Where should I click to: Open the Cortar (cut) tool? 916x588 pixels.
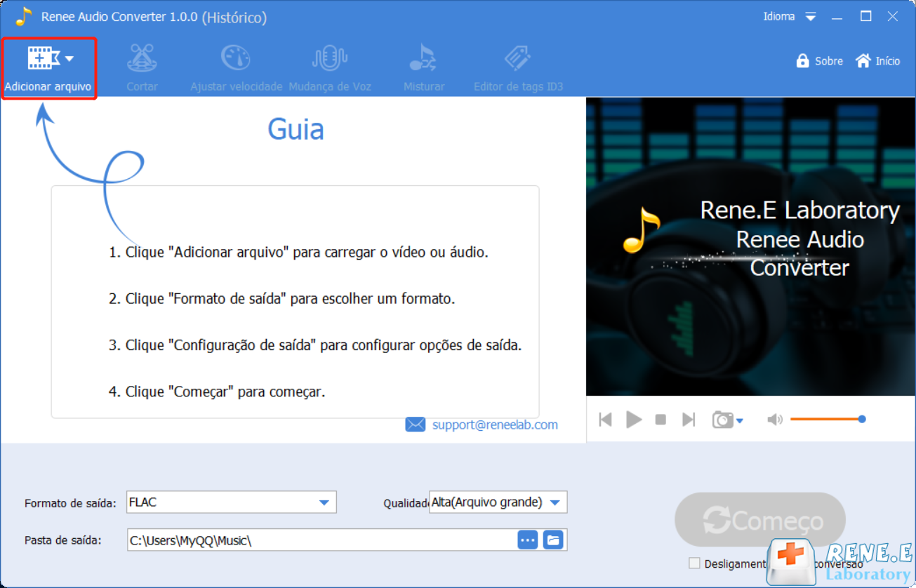pos(142,68)
